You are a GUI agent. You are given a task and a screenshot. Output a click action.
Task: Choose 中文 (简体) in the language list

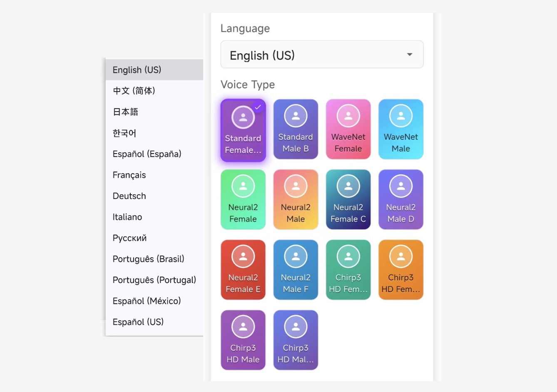tap(133, 91)
